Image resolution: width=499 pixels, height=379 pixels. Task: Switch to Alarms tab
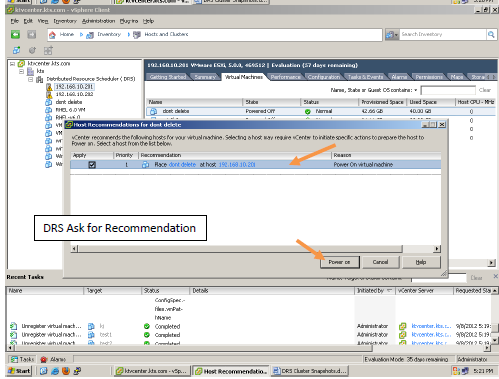click(x=399, y=77)
